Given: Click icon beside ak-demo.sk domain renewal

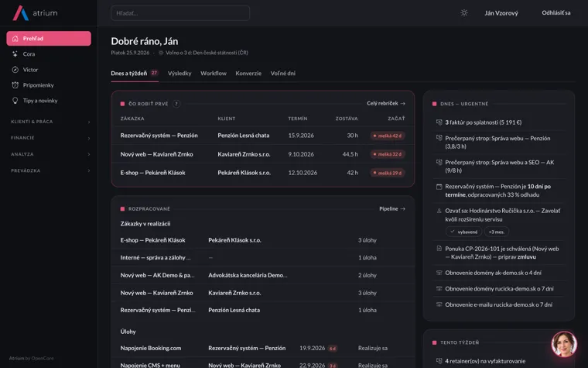Looking at the screenshot, I should (439, 273).
